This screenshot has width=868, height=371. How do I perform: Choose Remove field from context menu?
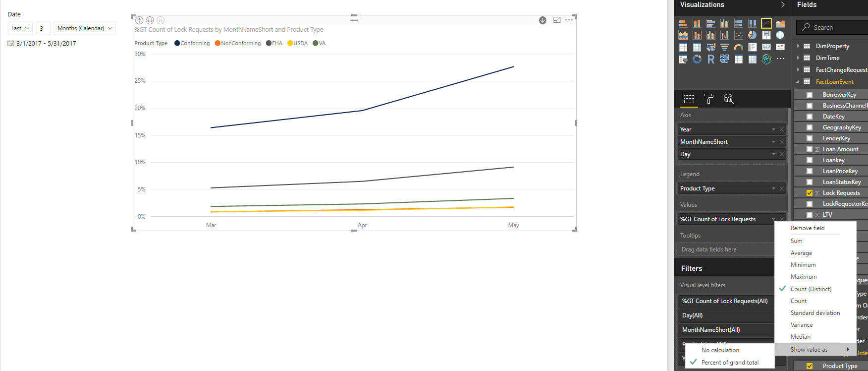point(808,228)
